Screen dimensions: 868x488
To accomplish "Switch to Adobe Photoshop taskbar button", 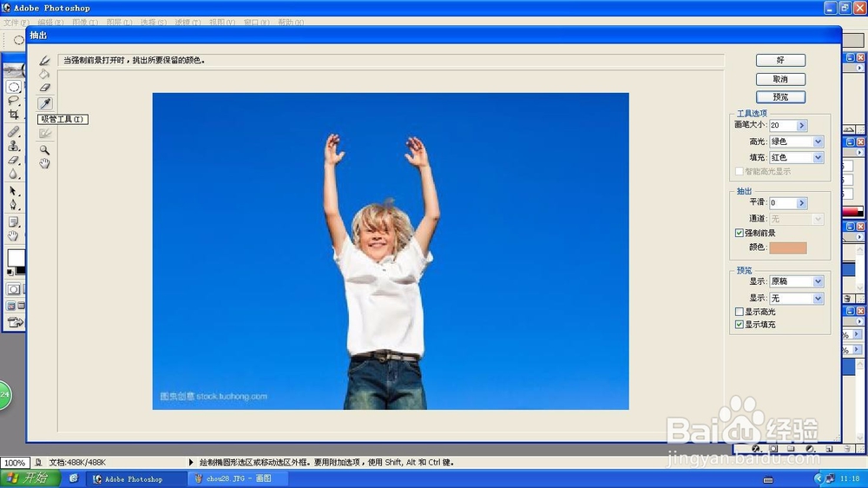I will tap(137, 478).
